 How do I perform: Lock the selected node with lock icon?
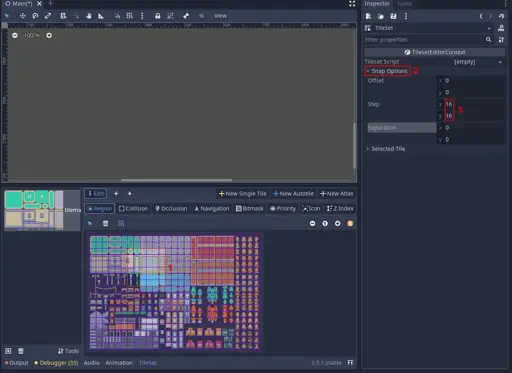(x=157, y=16)
